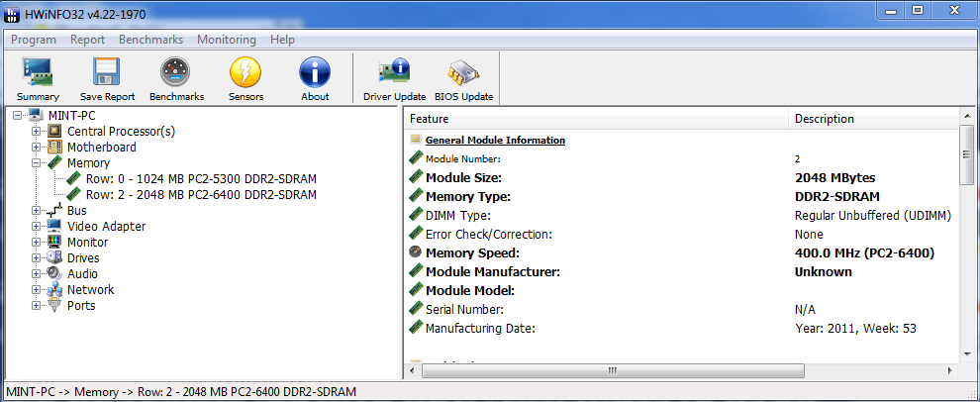
Task: Click the 'Serial Number:' row label
Action: (x=464, y=310)
